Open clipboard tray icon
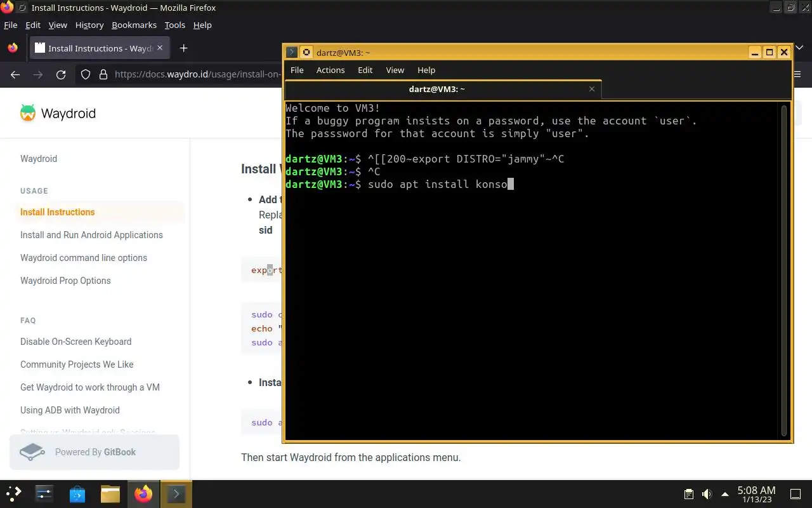812x508 pixels. click(689, 494)
